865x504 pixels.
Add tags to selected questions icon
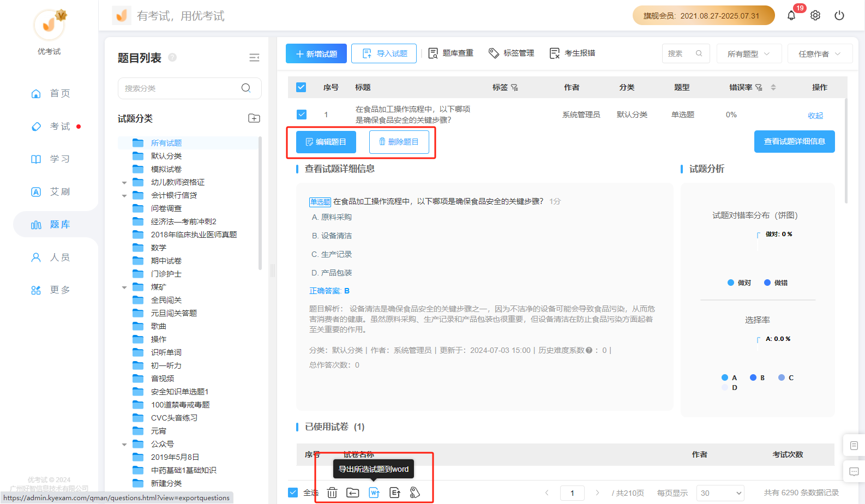click(415, 493)
